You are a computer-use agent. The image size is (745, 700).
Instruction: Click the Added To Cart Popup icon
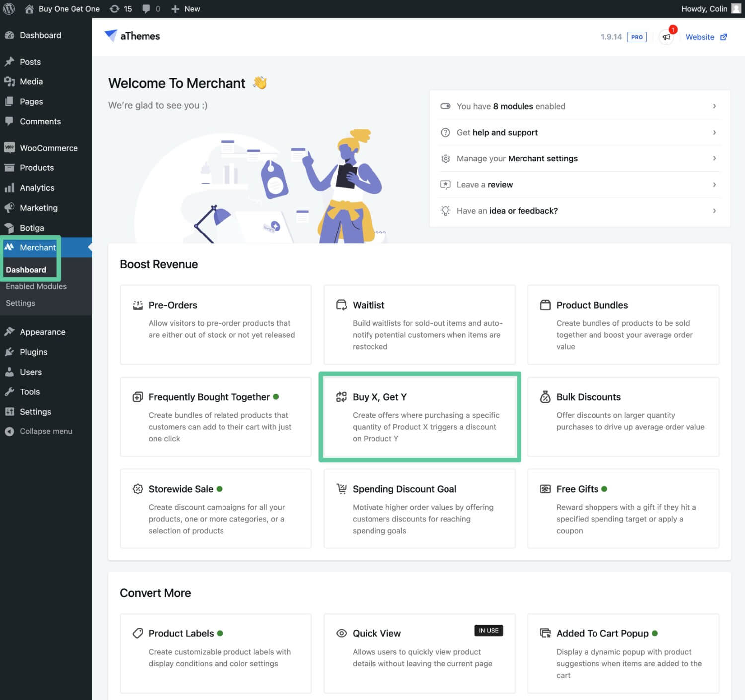pos(545,633)
